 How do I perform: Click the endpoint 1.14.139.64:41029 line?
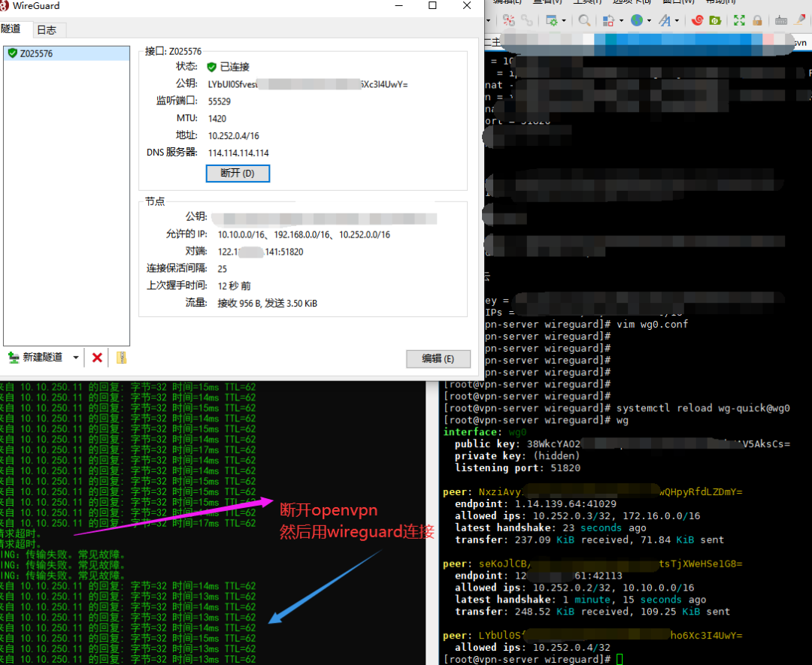(x=535, y=504)
